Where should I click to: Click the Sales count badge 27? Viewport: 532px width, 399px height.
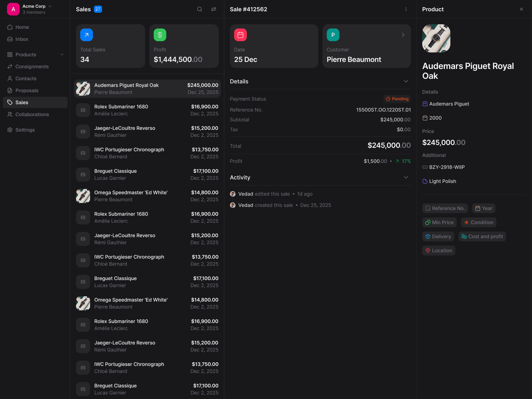tap(98, 9)
